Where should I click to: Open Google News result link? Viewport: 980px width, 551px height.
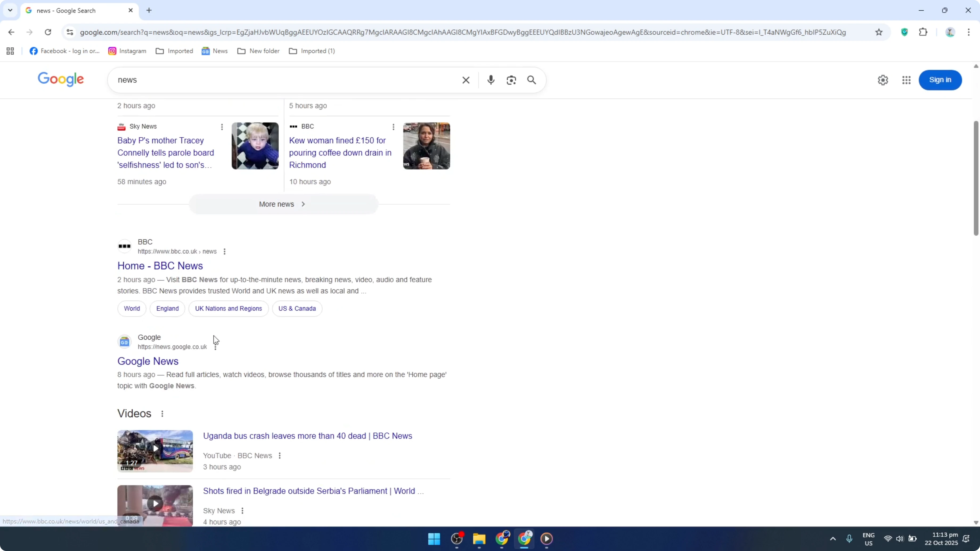[148, 361]
